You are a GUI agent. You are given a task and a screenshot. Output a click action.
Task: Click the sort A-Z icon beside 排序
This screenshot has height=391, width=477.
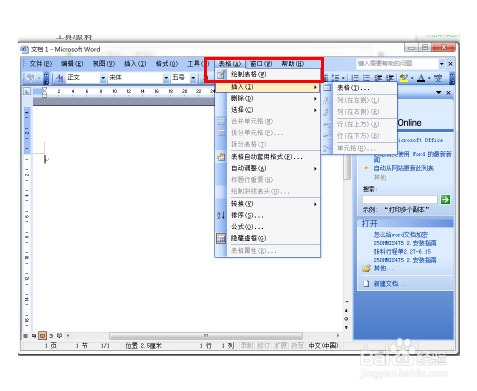(x=221, y=215)
